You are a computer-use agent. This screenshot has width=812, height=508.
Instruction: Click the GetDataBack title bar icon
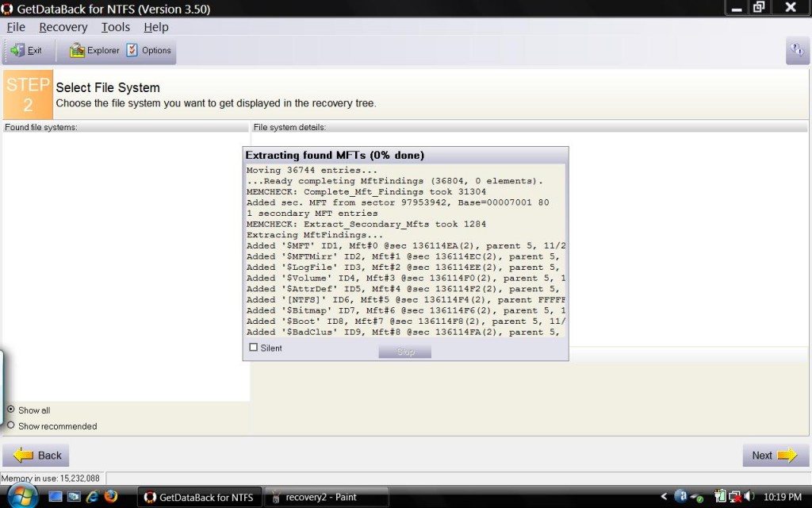point(6,8)
